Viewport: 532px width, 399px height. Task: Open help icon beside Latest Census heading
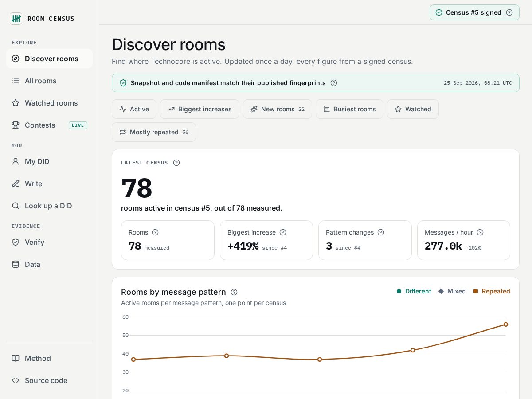pos(176,163)
